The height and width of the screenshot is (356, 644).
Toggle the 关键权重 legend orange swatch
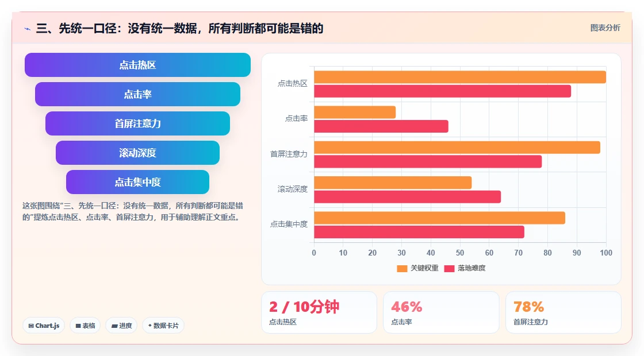[x=402, y=268]
